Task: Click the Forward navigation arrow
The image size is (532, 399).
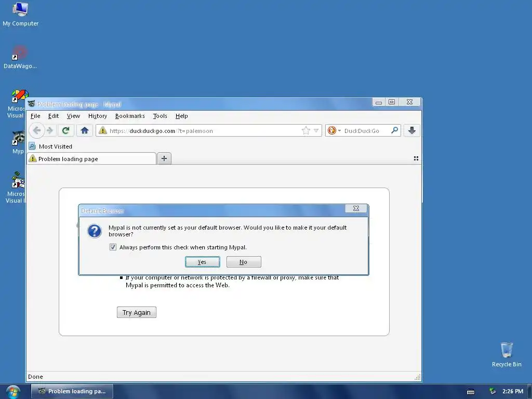Action: click(x=50, y=130)
